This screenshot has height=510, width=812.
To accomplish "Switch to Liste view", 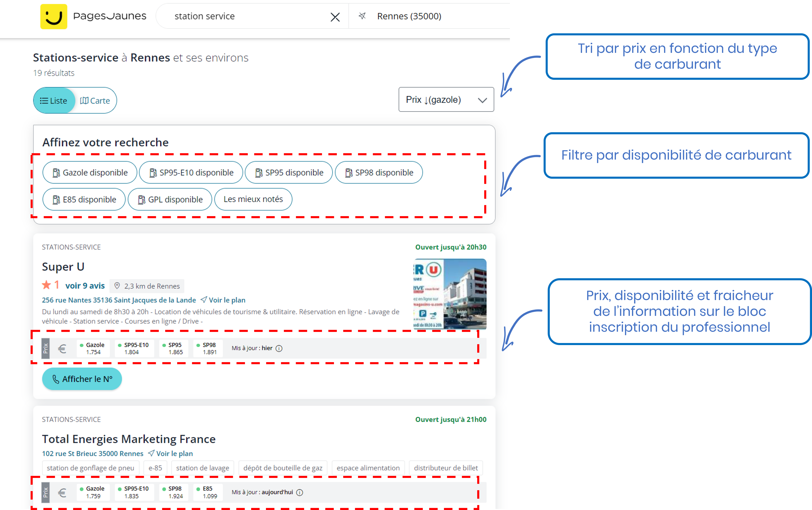I will (54, 101).
